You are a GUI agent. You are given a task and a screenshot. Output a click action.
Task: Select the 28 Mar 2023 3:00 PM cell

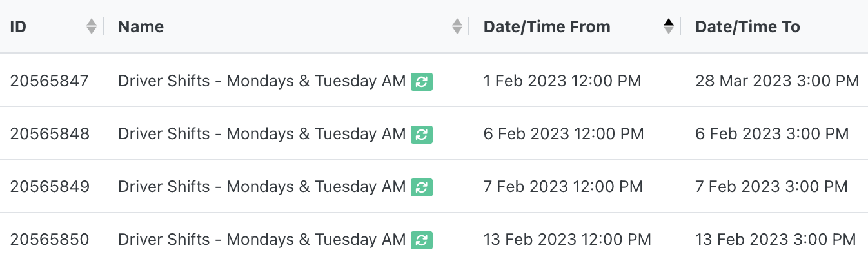tap(777, 81)
